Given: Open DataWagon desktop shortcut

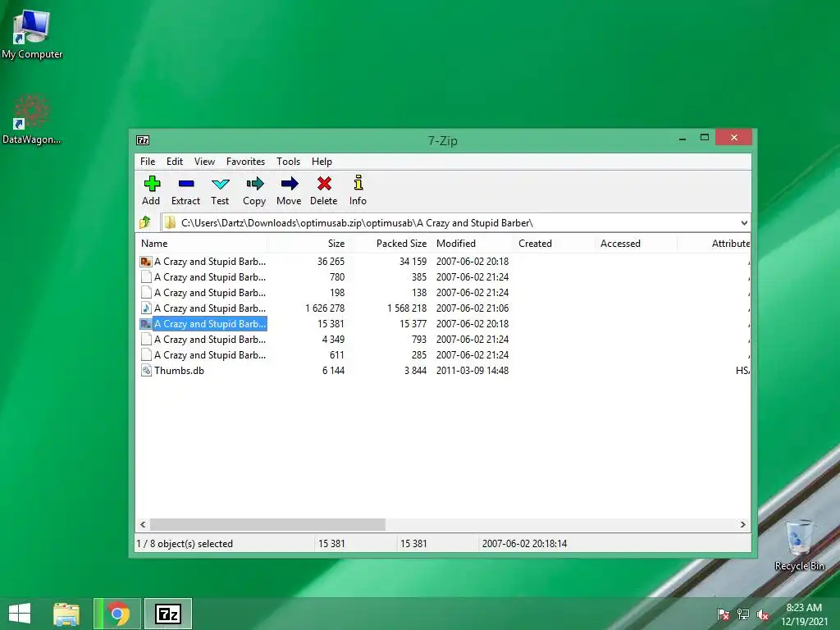Looking at the screenshot, I should tap(32, 119).
